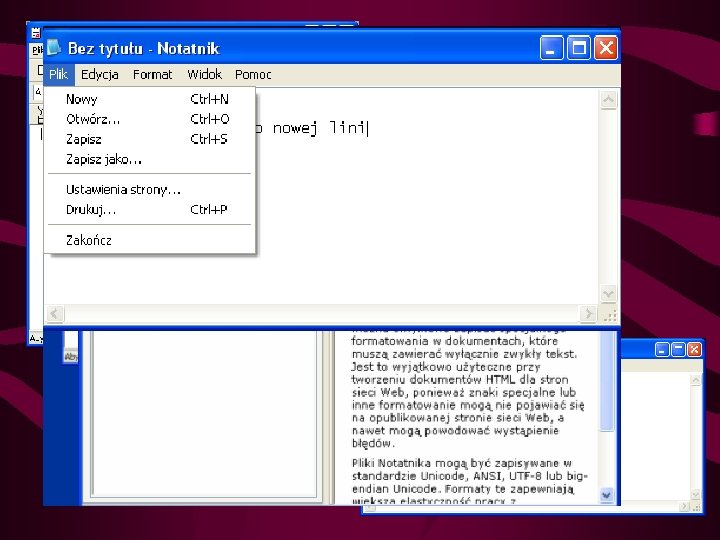This screenshot has width=720, height=540.
Task: Click the Notatnik title bar notepad icon
Action: coord(54,48)
